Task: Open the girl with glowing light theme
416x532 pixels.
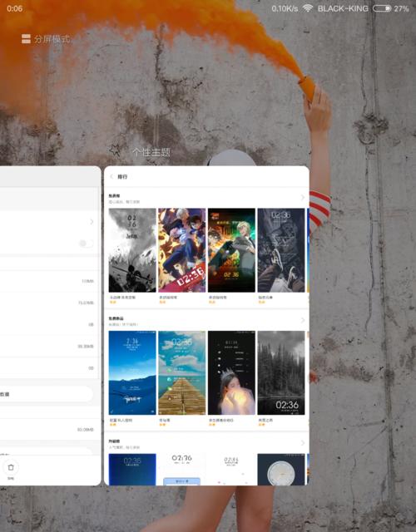Action: (x=231, y=373)
